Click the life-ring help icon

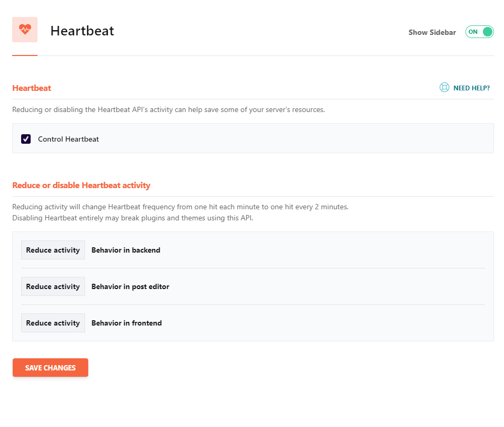click(444, 87)
